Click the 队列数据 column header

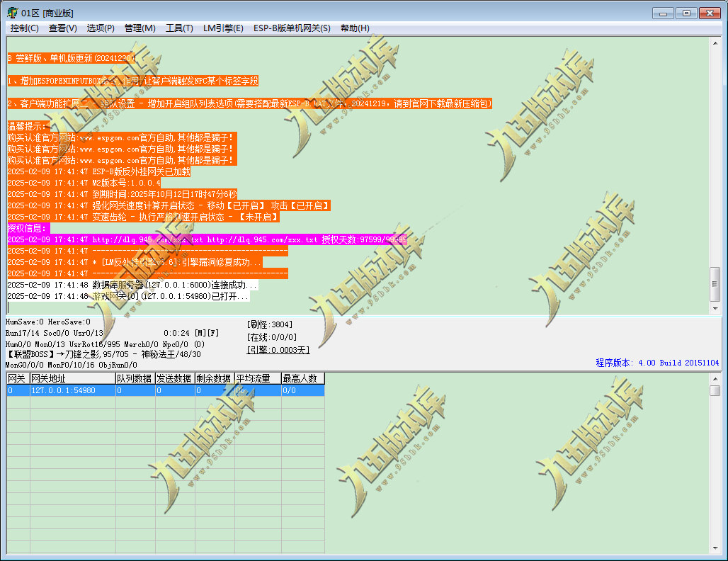click(x=135, y=378)
